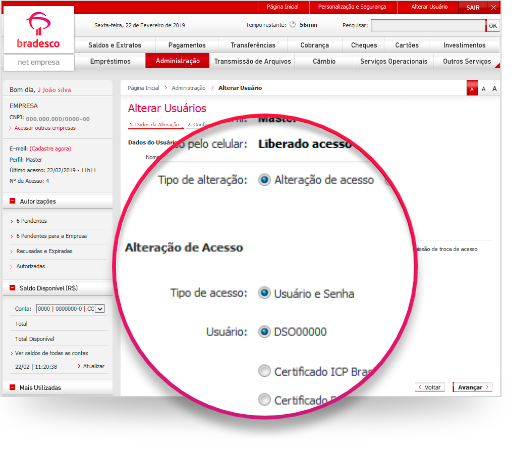Select the largest font size A icon

point(494,88)
